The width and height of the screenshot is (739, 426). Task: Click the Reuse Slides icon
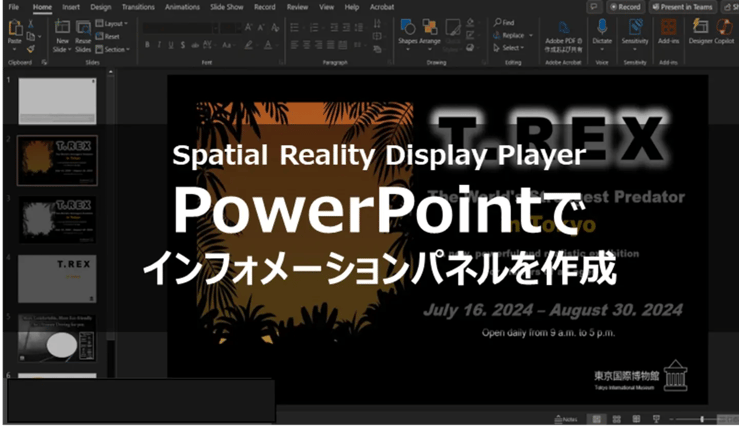83,27
